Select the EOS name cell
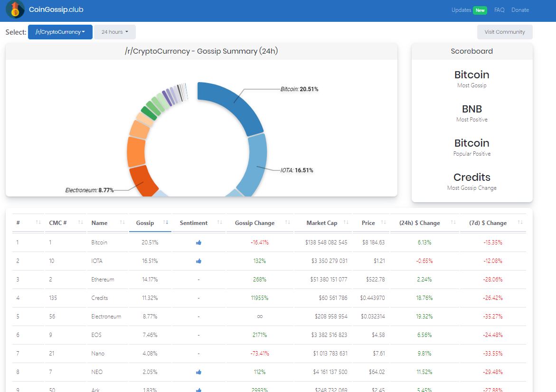Screen dimensions: 556x392 click(96, 335)
